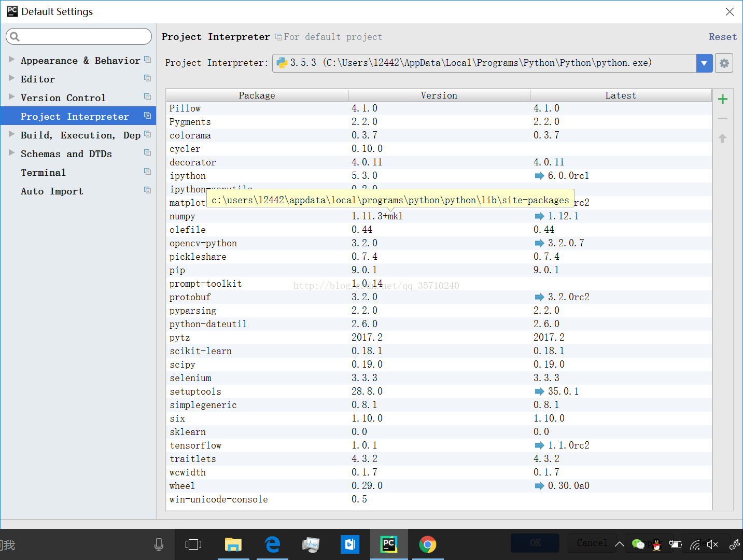Viewport: 743px width, 560px height.
Task: Select the scipy package row
Action: click(x=439, y=365)
